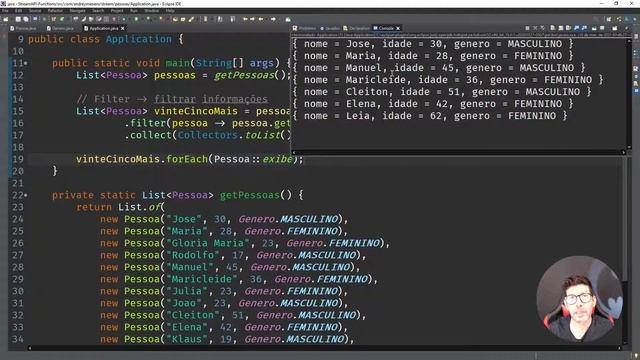Toggle Pin Console button

[594, 28]
